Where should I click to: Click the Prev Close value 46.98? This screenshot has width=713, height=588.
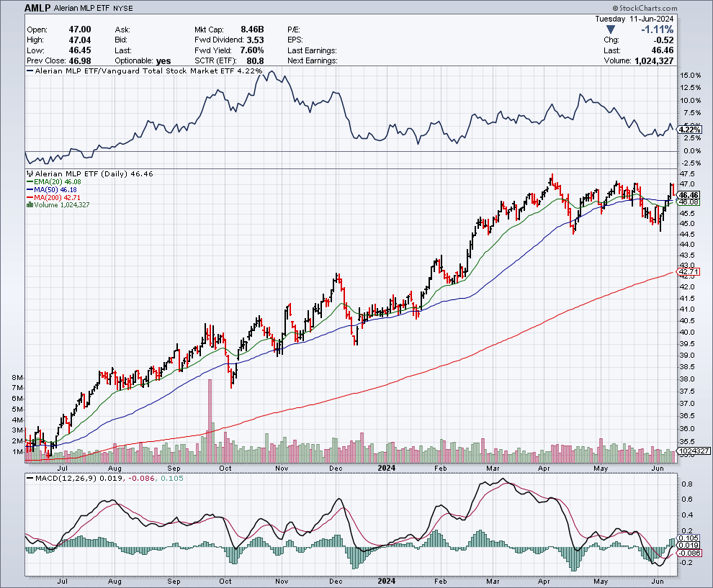tap(79, 60)
